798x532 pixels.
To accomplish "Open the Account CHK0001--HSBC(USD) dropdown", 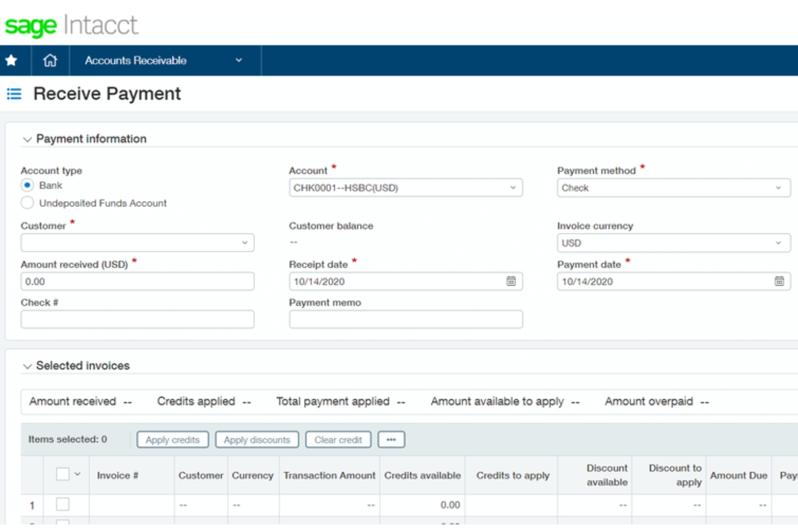I will click(406, 188).
